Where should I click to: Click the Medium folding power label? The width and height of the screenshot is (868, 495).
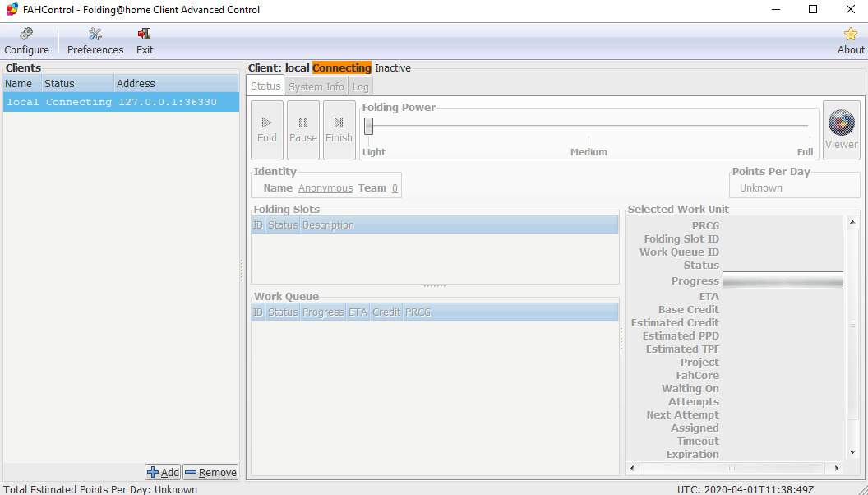tap(589, 152)
